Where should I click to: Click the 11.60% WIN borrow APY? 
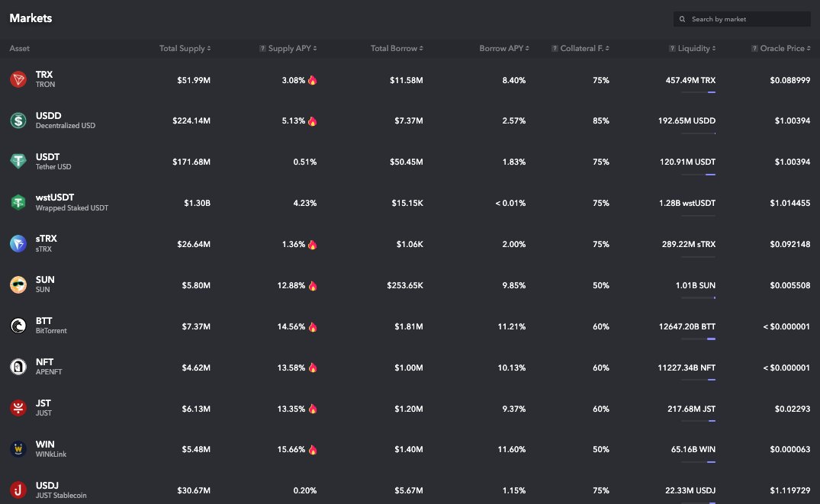[x=512, y=449]
